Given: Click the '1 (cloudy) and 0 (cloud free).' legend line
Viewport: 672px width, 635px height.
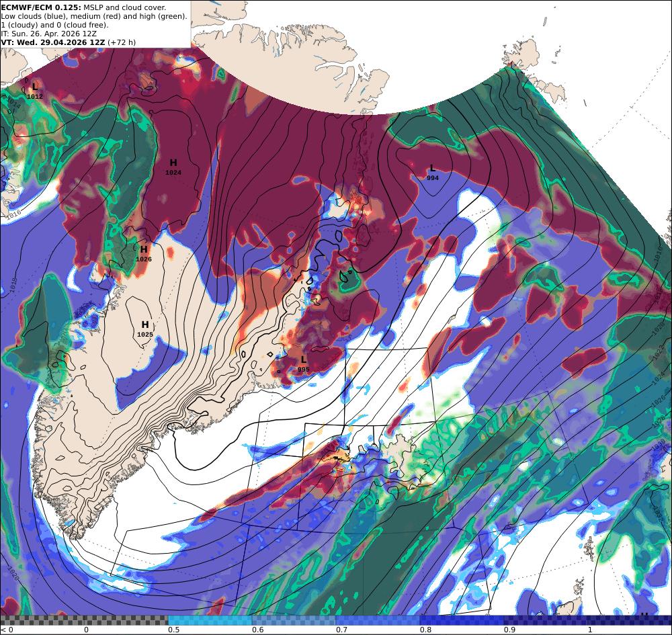Looking at the screenshot, I should tap(55, 25).
